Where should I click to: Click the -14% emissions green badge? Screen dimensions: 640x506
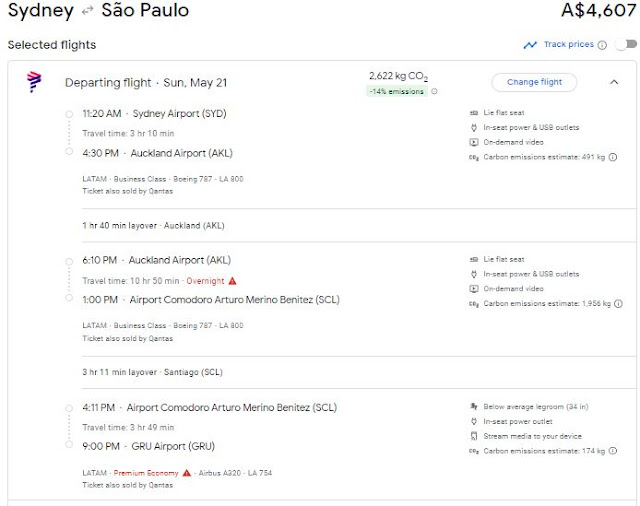[x=397, y=92]
